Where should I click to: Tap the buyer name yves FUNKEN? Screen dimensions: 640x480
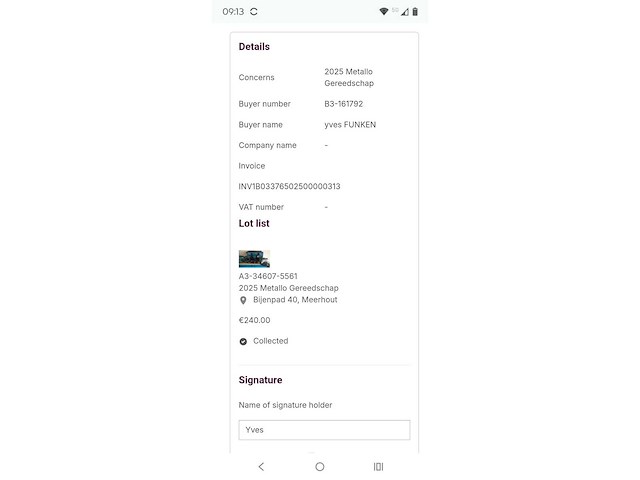coord(350,125)
